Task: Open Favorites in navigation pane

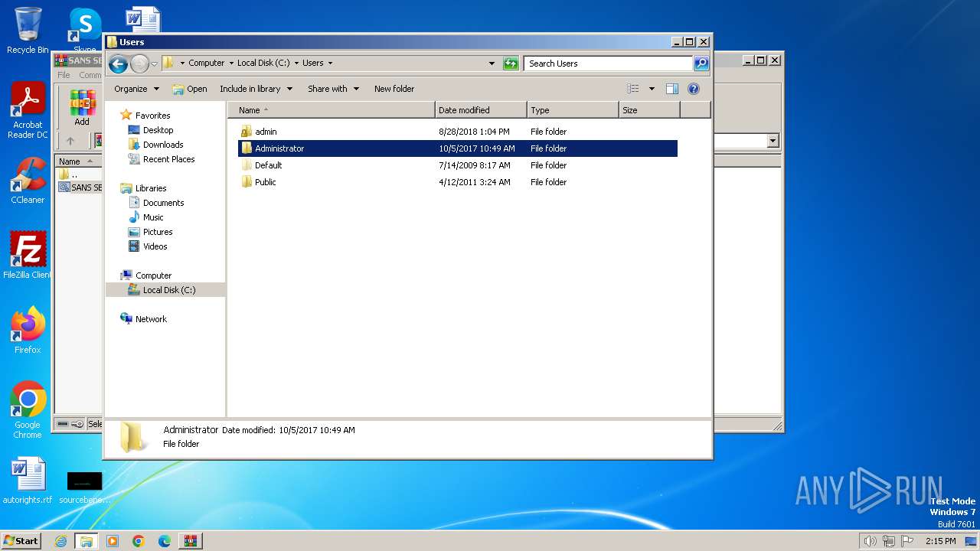Action: (x=152, y=116)
